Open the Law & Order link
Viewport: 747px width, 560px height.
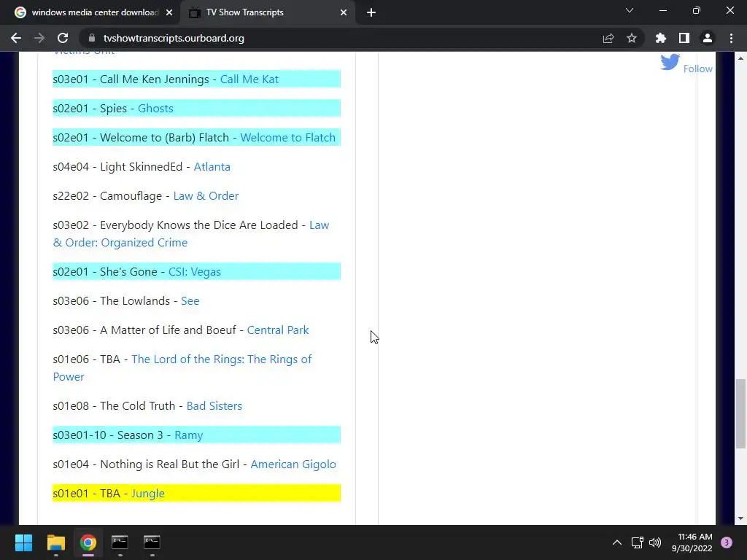(x=206, y=195)
